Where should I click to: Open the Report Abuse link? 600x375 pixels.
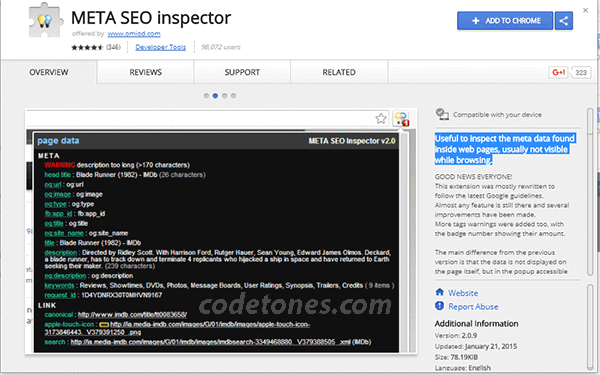pyautogui.click(x=473, y=307)
